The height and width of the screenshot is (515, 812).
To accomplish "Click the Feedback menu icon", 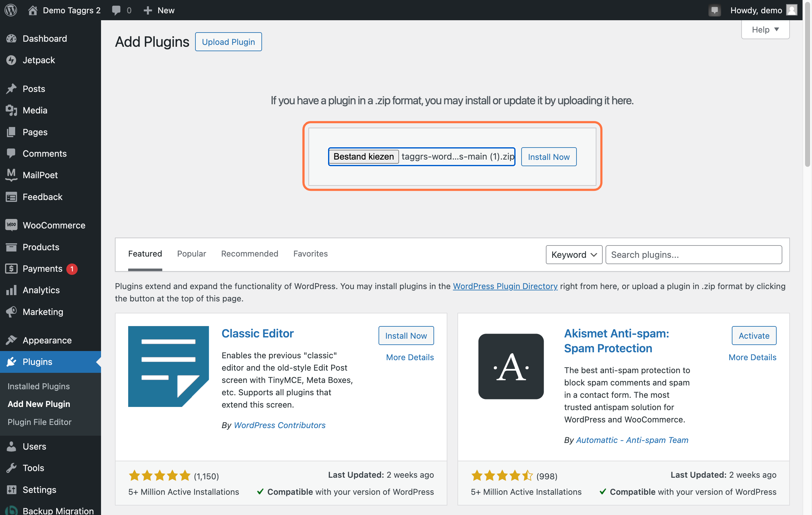I will tap(11, 197).
